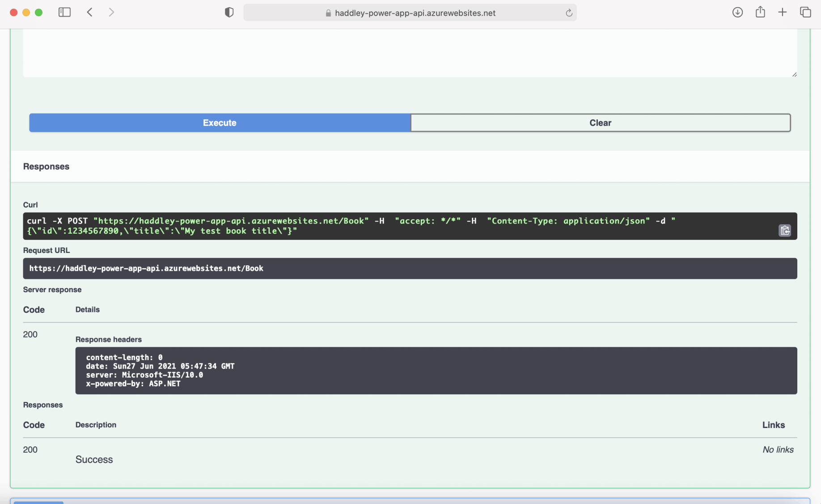This screenshot has width=821, height=504.
Task: Show the tab overview
Action: pyautogui.click(x=805, y=13)
